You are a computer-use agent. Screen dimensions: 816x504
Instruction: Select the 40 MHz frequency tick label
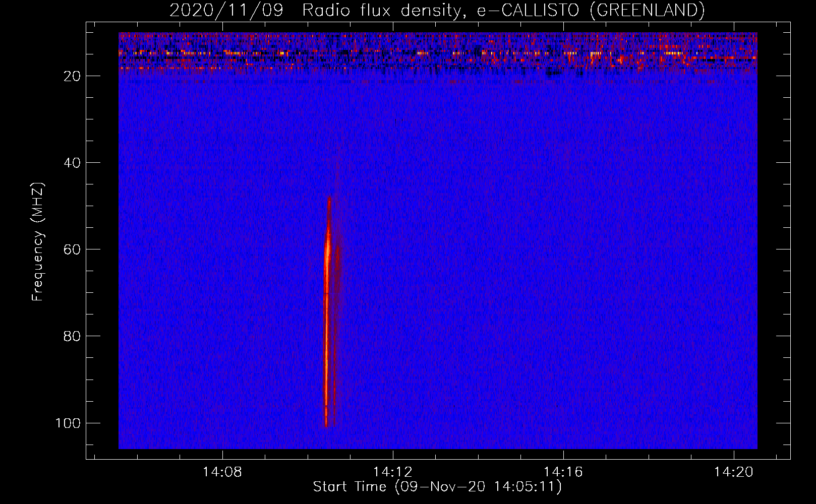72,163
